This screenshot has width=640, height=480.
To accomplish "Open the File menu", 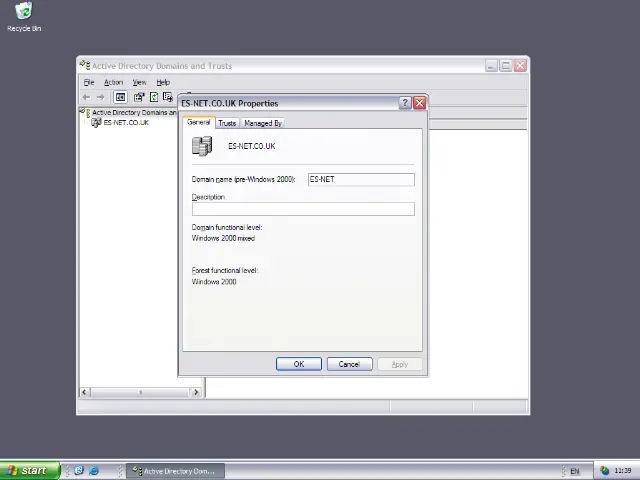I will click(x=89, y=82).
